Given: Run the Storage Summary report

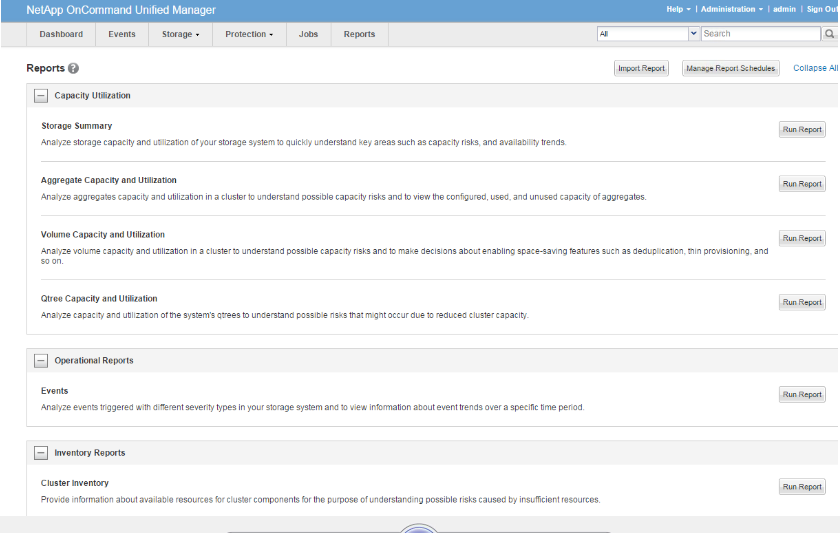Looking at the screenshot, I should [802, 130].
